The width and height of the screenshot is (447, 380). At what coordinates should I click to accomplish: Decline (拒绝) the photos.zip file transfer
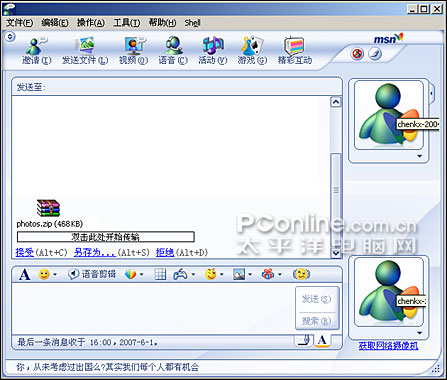tap(165, 252)
